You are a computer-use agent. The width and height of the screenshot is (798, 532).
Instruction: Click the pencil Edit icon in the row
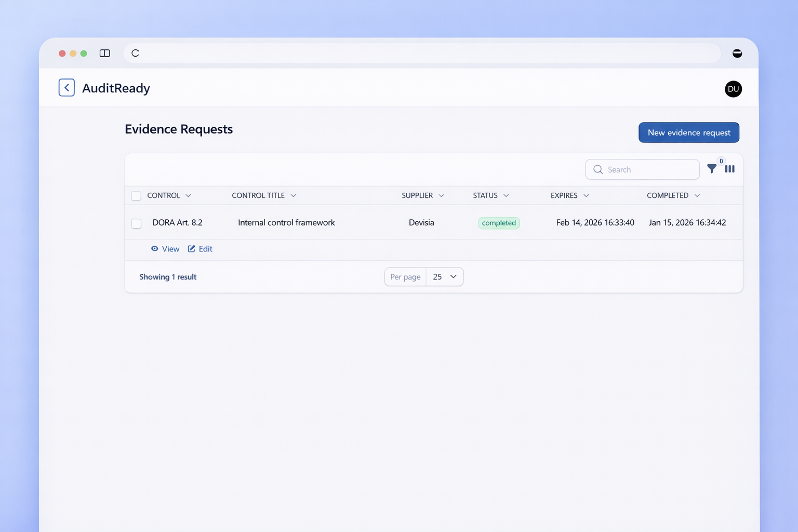192,249
